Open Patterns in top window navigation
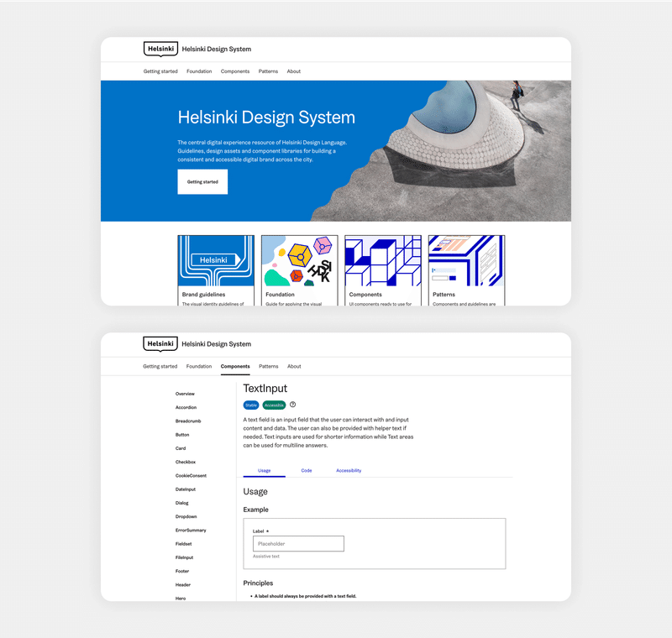 [268, 71]
